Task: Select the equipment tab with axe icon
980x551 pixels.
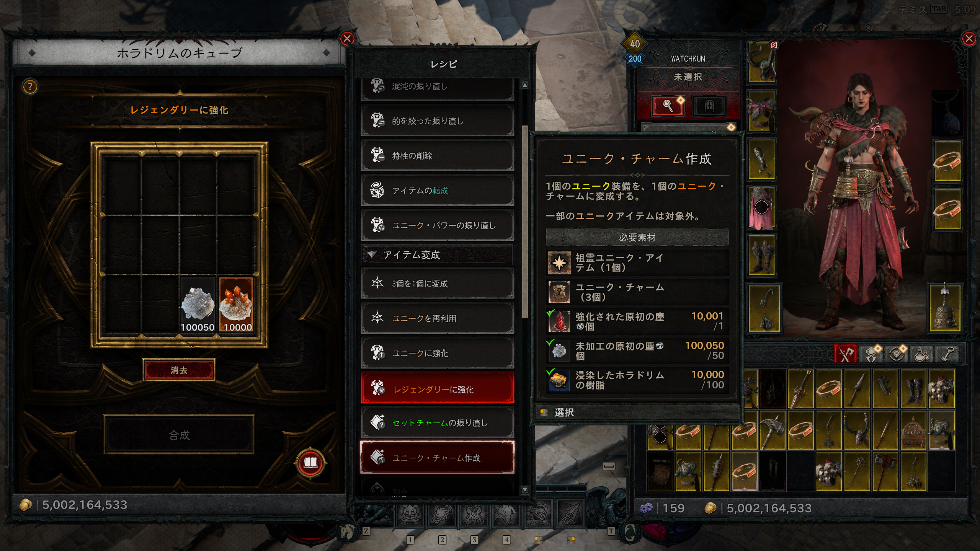Action: [x=846, y=354]
